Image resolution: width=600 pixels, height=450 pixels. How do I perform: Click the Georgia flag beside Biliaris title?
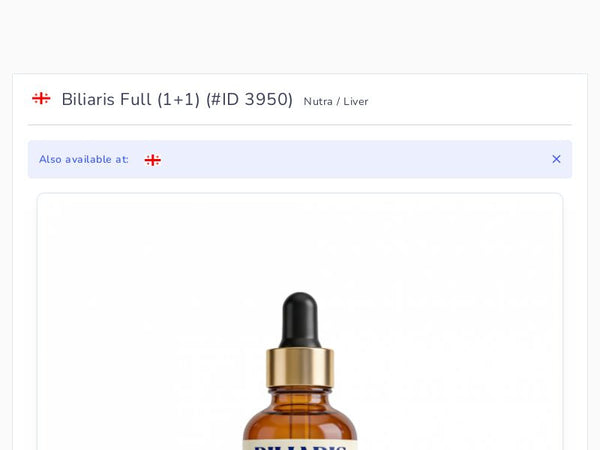point(41,98)
